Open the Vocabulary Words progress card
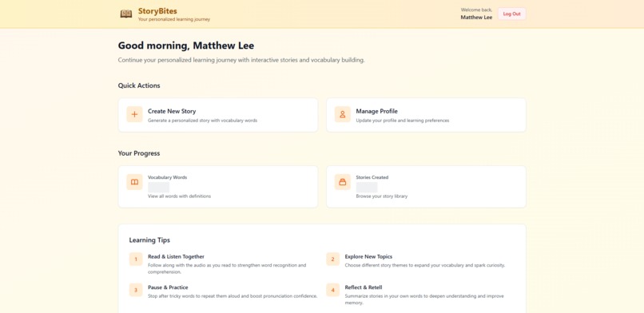 pos(218,187)
